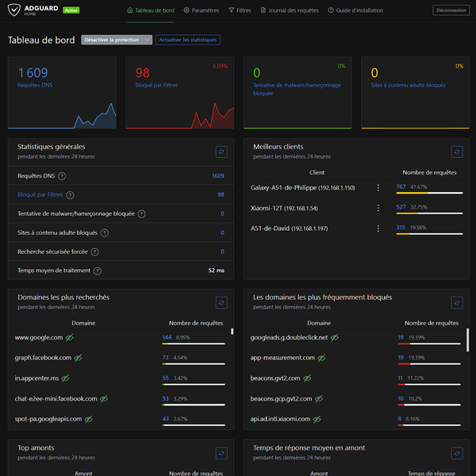Click the green Activé status badge
This screenshot has height=476, width=476.
71,10
